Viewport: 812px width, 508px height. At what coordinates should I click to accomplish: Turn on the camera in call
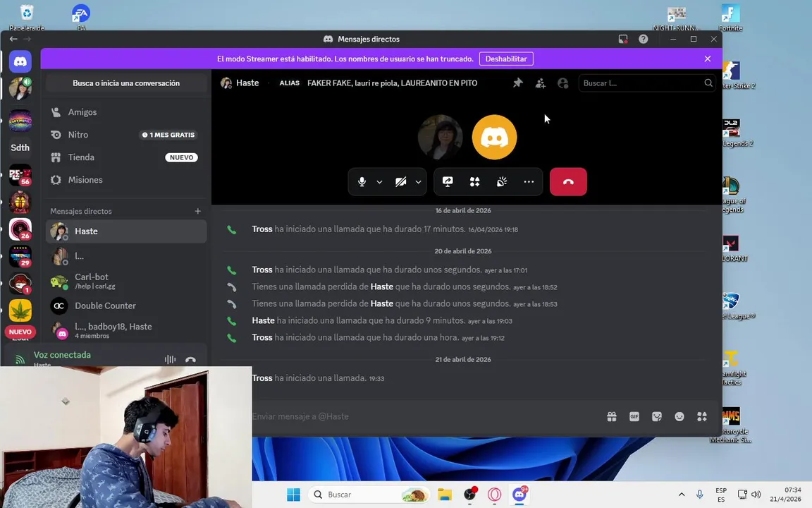click(x=401, y=182)
